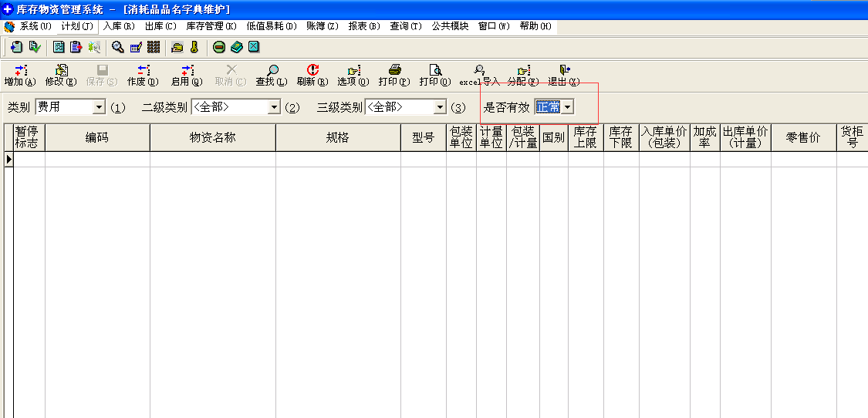Viewport: 868px width, 418px height.
Task: Click the 型号 column header
Action: [x=424, y=138]
